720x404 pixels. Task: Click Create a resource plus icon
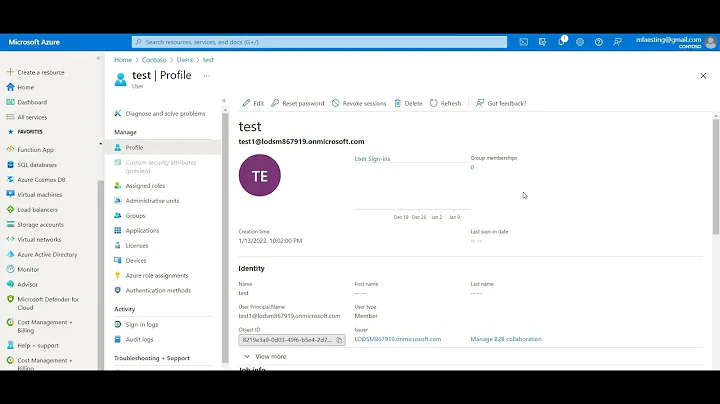10,72
